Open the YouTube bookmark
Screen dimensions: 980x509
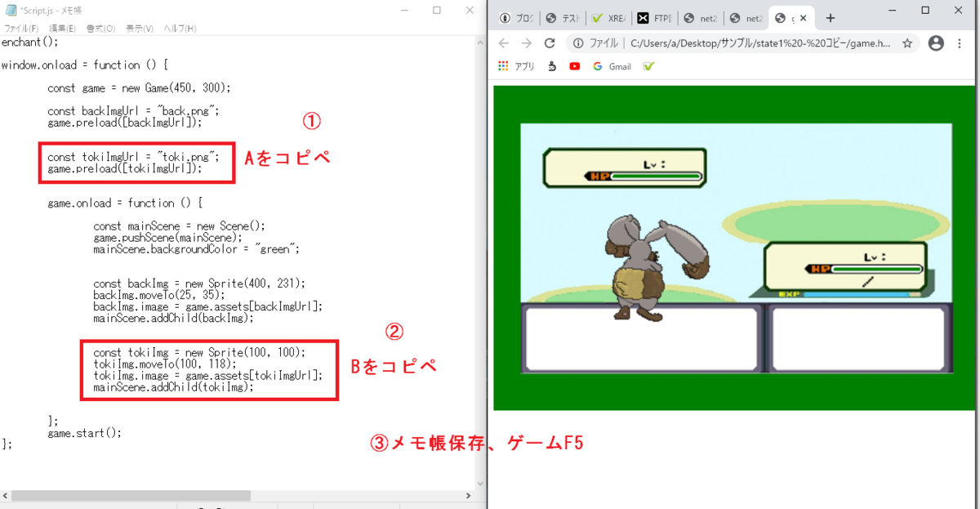click(575, 66)
